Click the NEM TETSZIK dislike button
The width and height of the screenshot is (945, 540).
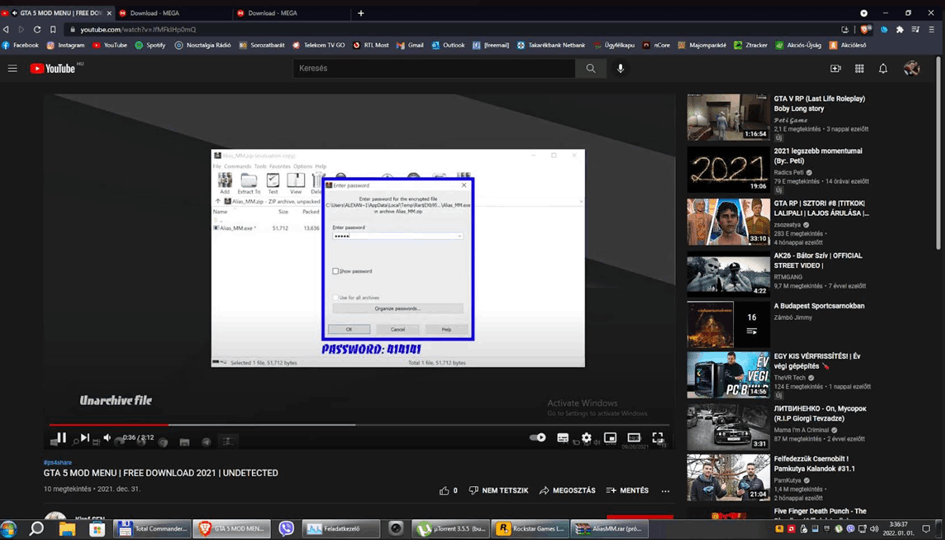(x=498, y=491)
